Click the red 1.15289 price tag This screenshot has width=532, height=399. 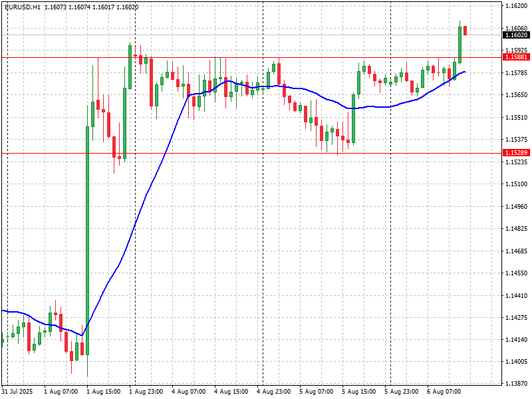tap(516, 153)
